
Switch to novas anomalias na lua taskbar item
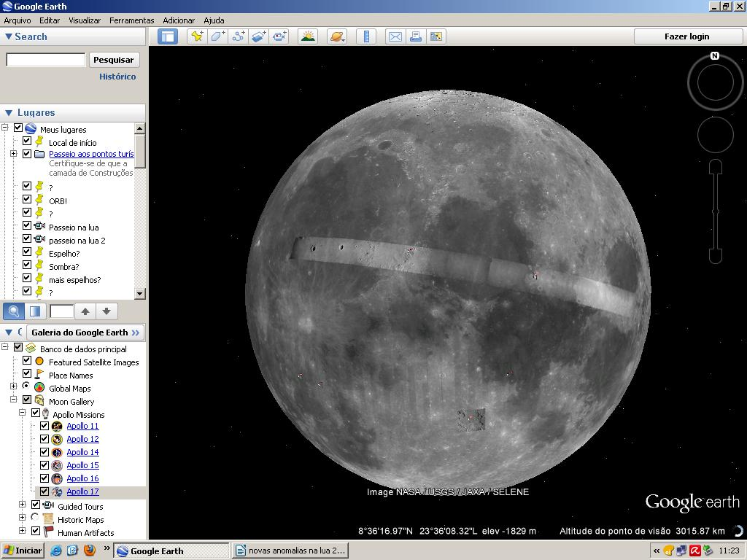290,551
